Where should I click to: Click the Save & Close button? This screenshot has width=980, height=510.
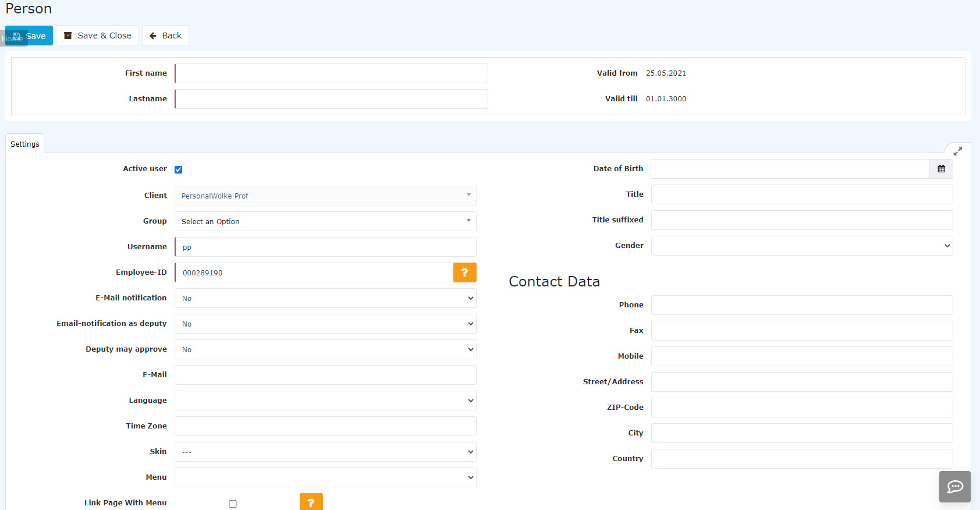97,36
